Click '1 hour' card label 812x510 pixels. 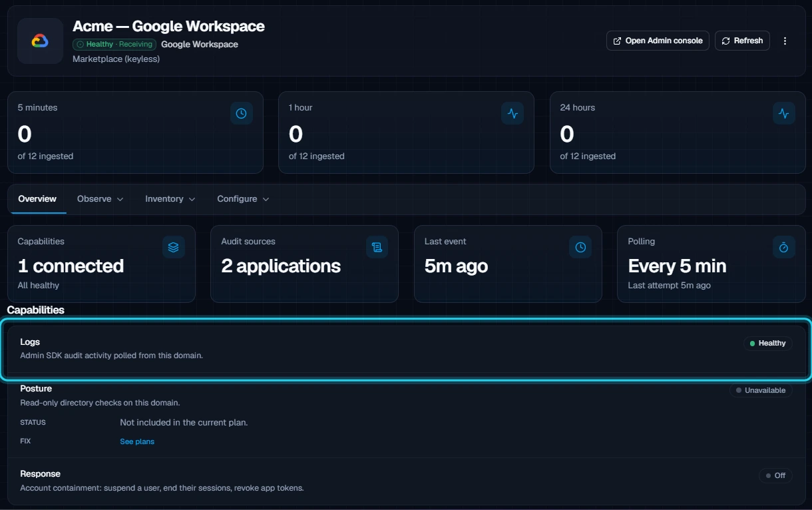[300, 108]
